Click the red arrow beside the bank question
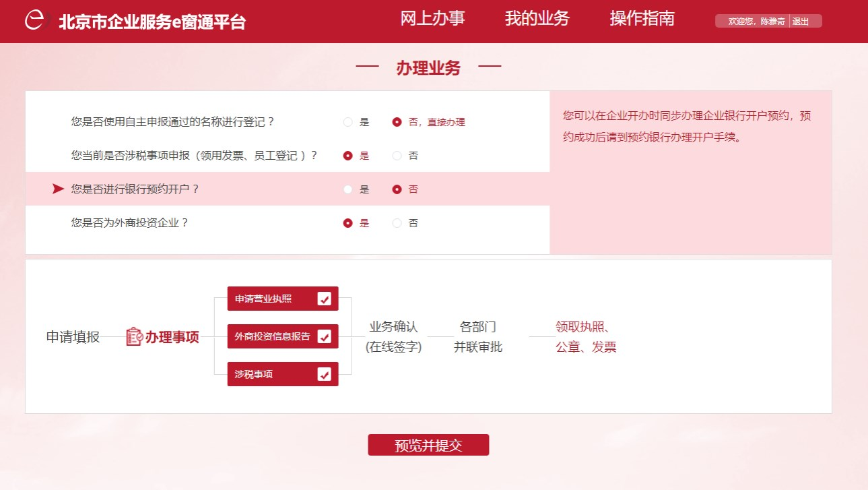This screenshot has height=490, width=868. point(58,189)
